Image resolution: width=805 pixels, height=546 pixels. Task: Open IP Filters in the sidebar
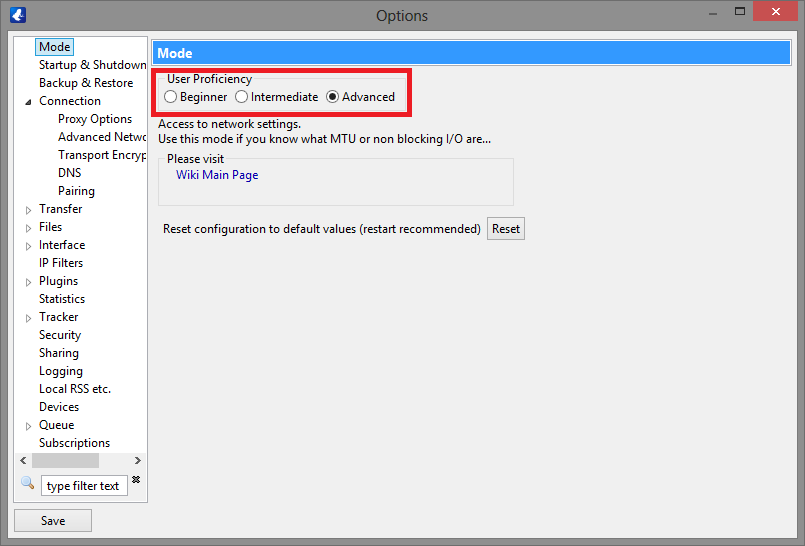[x=61, y=263]
